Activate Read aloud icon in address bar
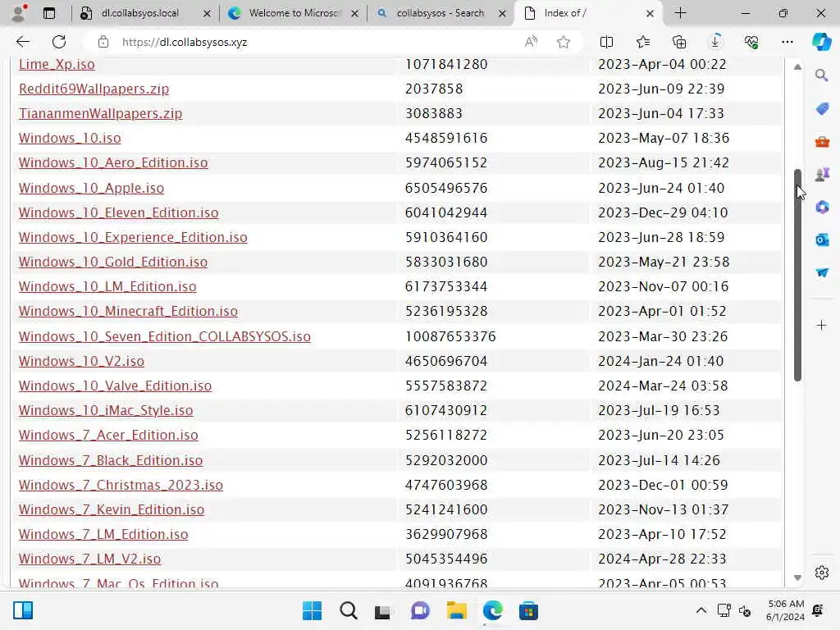 [x=531, y=42]
